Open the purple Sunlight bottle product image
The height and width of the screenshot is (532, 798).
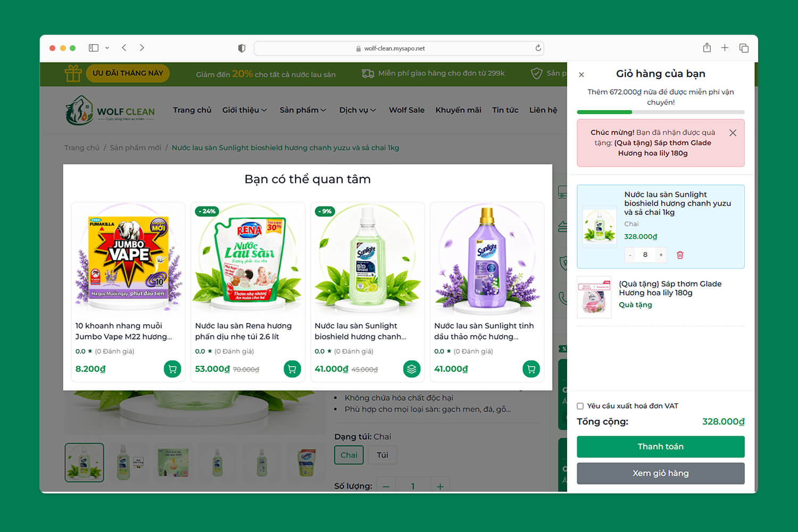487,259
